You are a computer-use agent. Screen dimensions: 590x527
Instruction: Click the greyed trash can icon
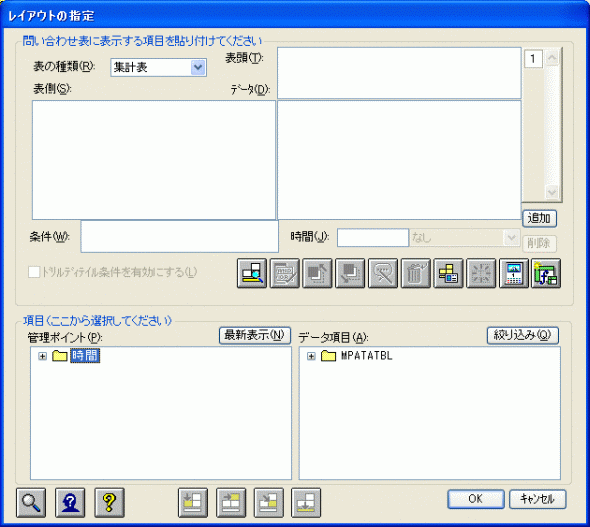(x=415, y=273)
